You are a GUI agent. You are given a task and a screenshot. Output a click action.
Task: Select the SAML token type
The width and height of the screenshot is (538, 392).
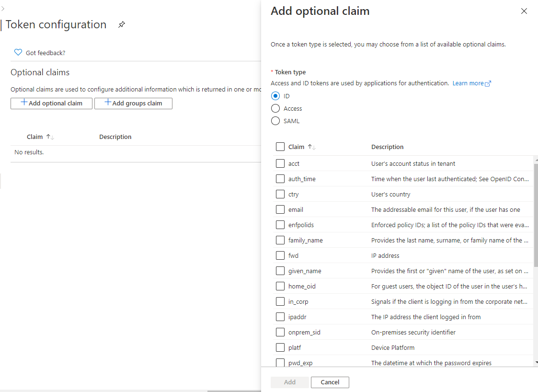[x=275, y=121]
